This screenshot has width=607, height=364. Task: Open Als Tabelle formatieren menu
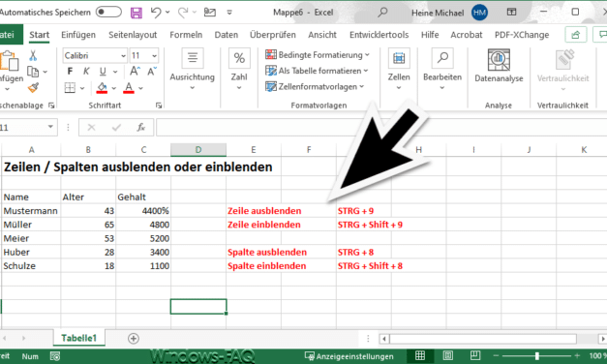(x=317, y=71)
